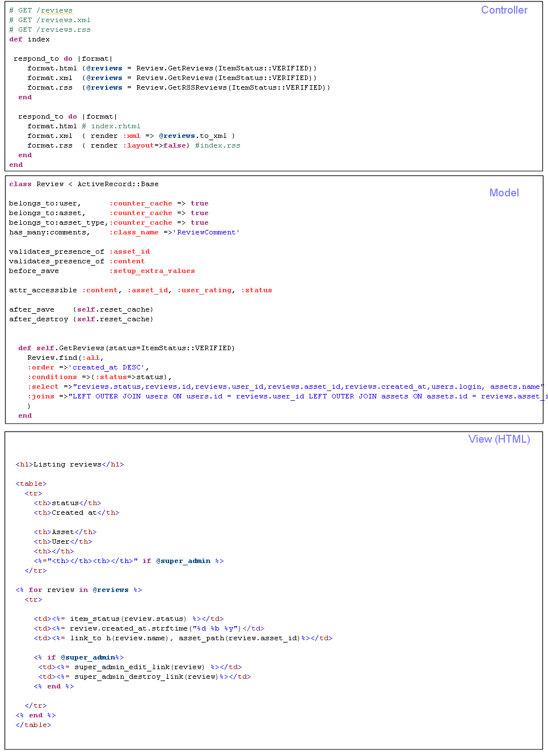548x756 pixels.
Task: Click the Controller panel label
Action: click(504, 10)
